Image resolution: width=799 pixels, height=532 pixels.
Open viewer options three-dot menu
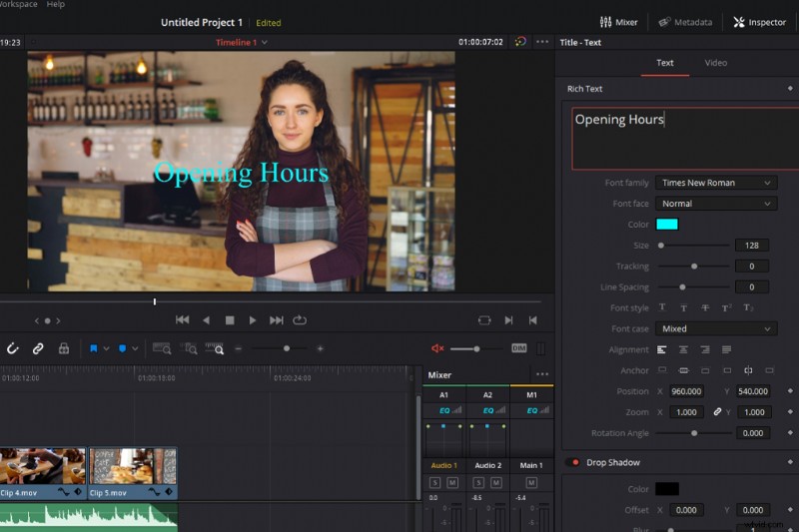(x=542, y=42)
